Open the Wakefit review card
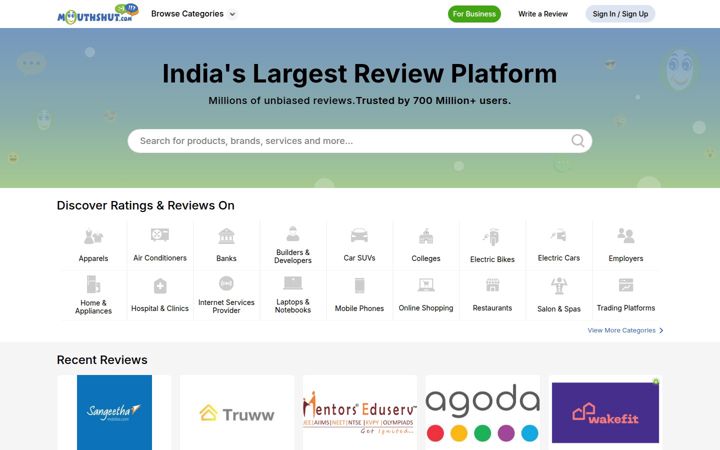The image size is (720, 450). coord(605,412)
